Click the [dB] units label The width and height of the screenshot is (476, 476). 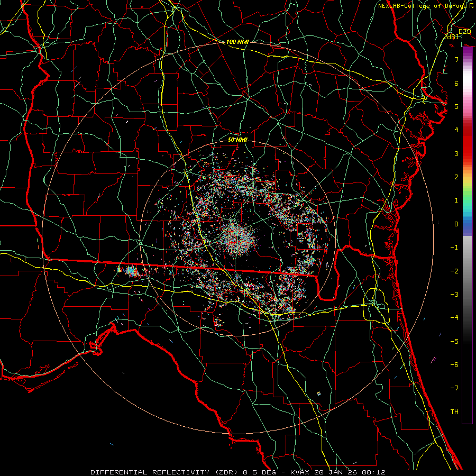[452, 36]
